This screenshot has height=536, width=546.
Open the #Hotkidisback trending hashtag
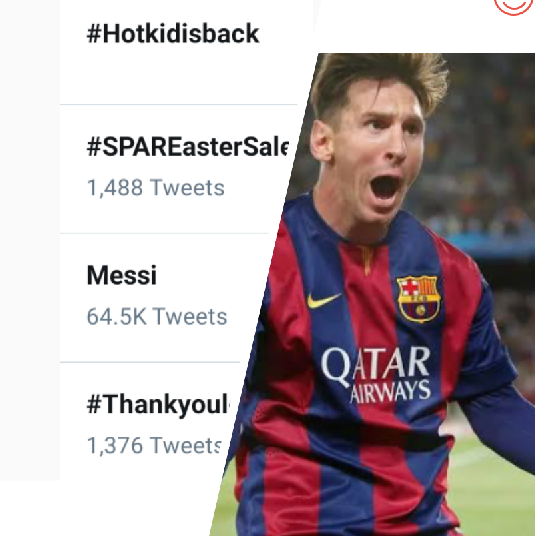(x=173, y=34)
